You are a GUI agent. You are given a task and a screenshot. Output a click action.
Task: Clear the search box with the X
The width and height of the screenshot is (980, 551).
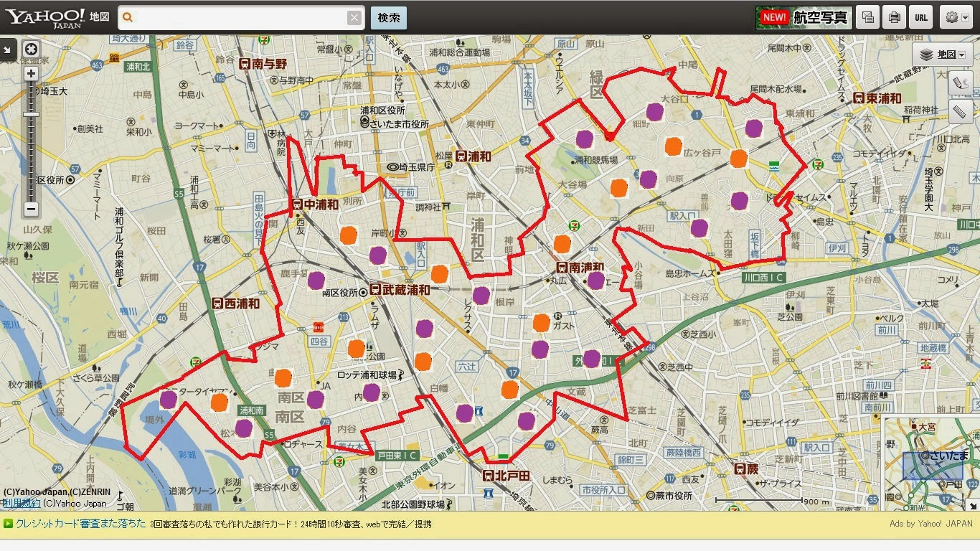click(x=354, y=18)
